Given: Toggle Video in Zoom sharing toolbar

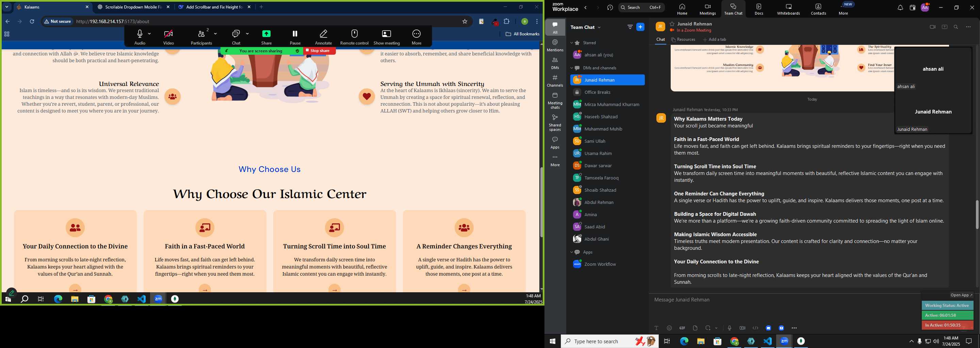Looking at the screenshot, I should coord(168,37).
